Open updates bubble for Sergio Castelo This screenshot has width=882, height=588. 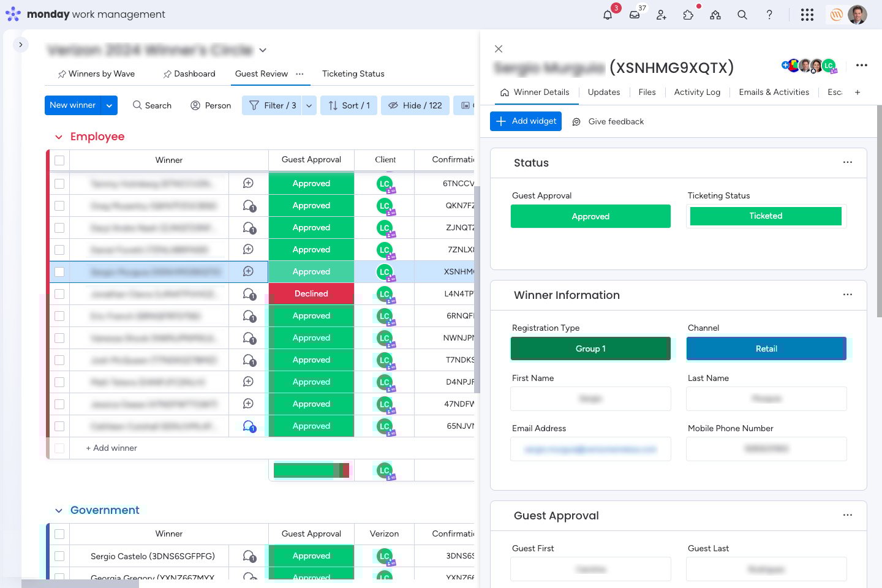249,556
